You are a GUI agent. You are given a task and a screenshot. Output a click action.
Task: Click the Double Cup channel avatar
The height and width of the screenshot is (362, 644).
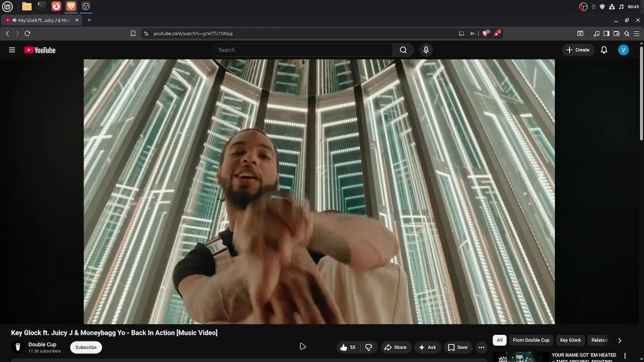(18, 347)
